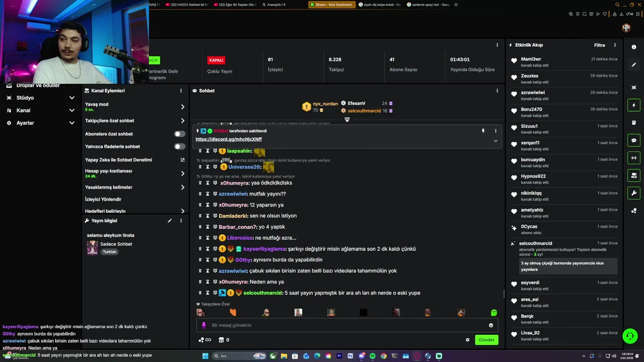Click the purple microphone icon in message box
This screenshot has height=362, width=644.
coord(204,325)
